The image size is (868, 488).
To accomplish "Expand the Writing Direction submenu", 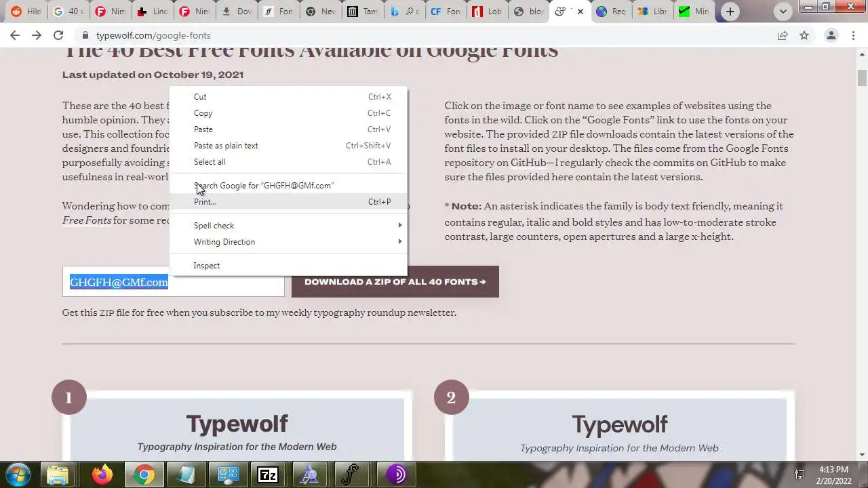I will tap(288, 242).
